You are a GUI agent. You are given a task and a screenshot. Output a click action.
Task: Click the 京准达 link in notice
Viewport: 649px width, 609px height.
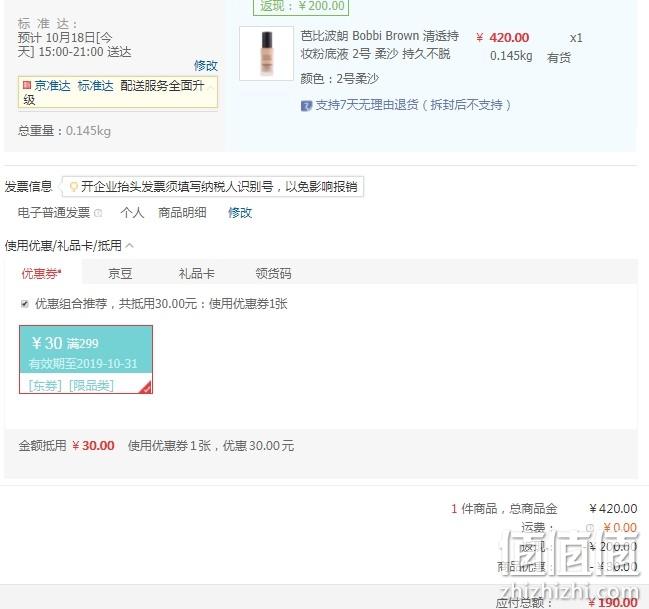[x=53, y=86]
